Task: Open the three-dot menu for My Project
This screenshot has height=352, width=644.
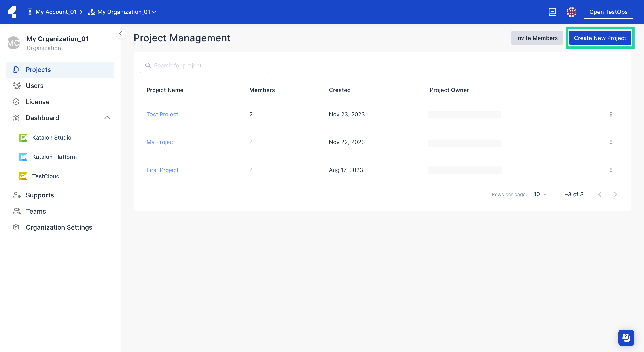Action: tap(611, 142)
